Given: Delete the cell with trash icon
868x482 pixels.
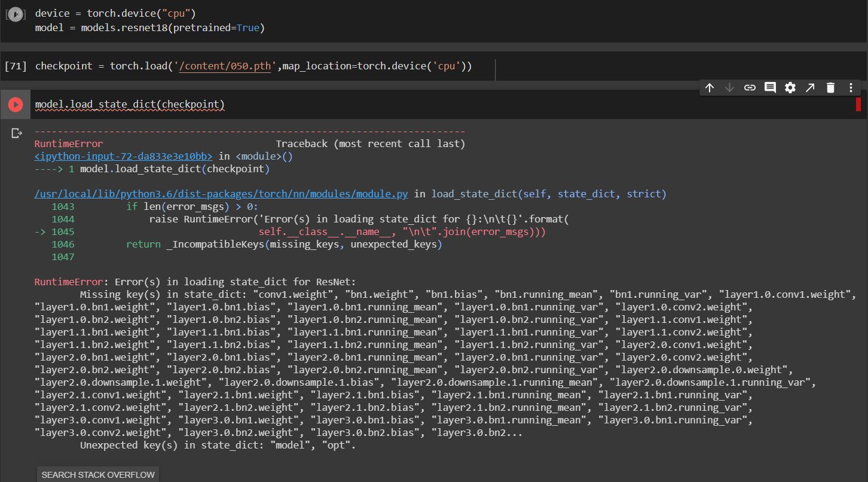Looking at the screenshot, I should (830, 88).
